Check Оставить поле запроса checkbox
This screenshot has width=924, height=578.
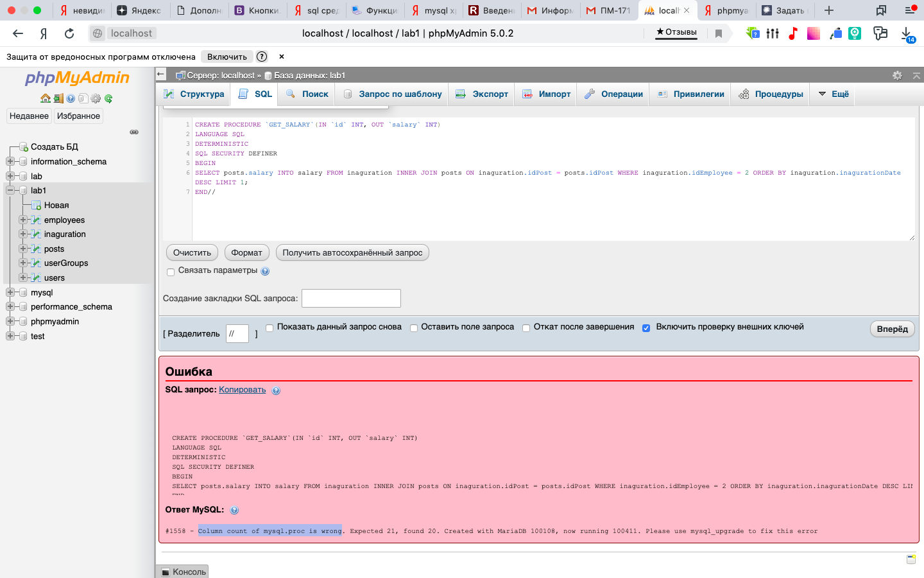(x=414, y=328)
